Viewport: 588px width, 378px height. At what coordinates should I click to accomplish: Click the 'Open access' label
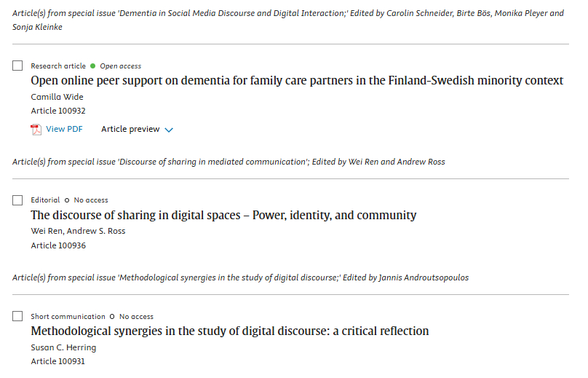(x=121, y=66)
